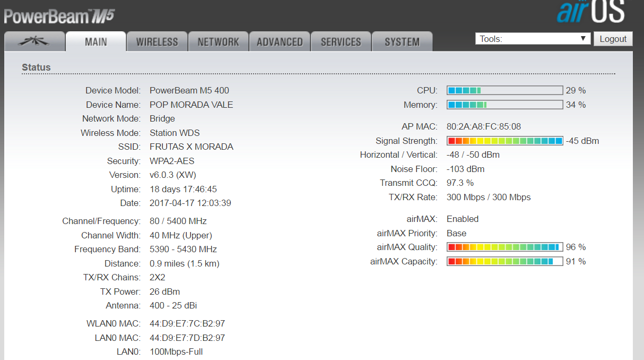
Task: Switch to the SYSTEM tab
Action: click(x=402, y=41)
